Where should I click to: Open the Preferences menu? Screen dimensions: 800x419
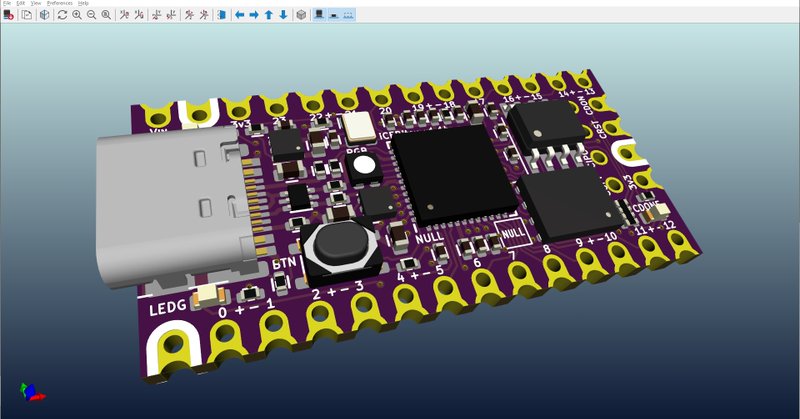tap(60, 3)
